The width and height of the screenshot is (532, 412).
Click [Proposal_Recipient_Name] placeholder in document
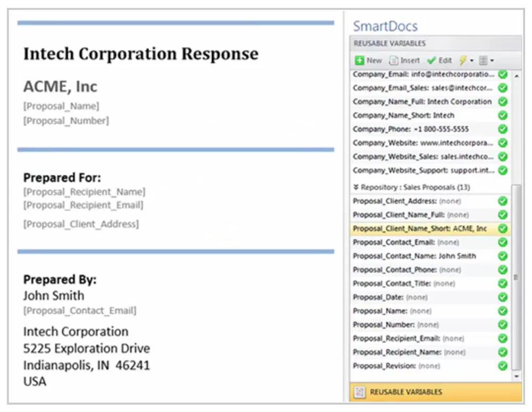point(84,192)
